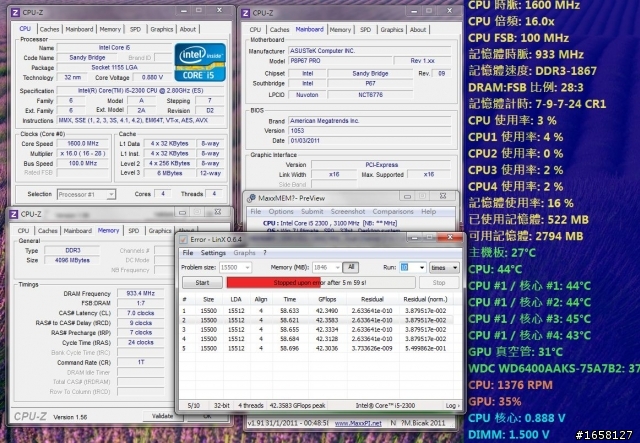This screenshot has height=443, width=640.
Task: Click the MaxxMEM window title icon
Action: [x=251, y=198]
